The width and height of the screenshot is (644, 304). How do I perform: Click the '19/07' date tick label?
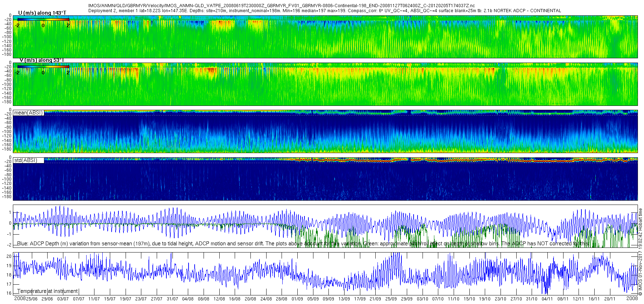(126, 299)
